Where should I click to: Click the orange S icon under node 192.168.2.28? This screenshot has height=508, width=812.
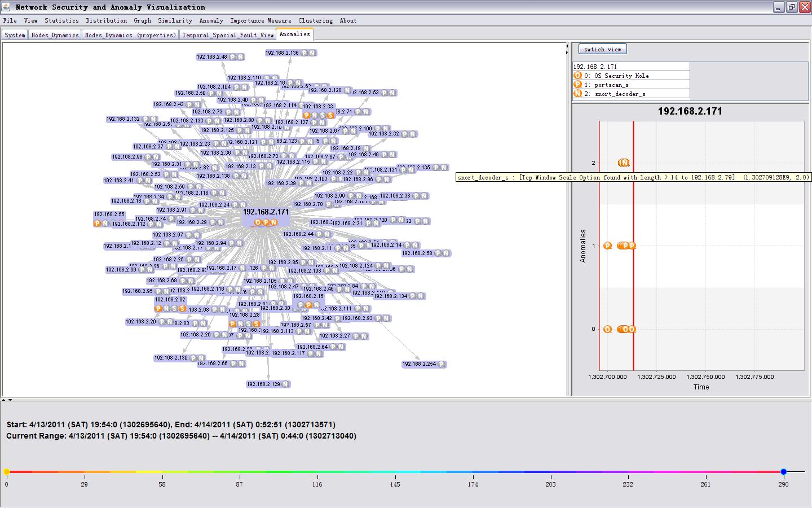click(256, 324)
